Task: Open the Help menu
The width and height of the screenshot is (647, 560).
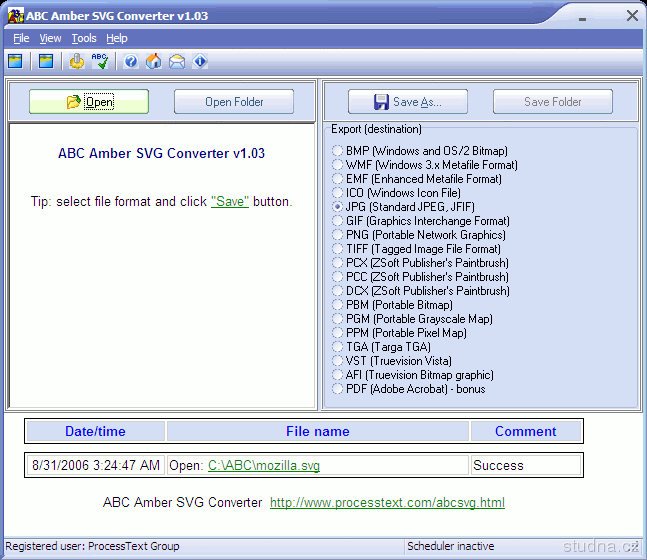Action: [x=117, y=38]
